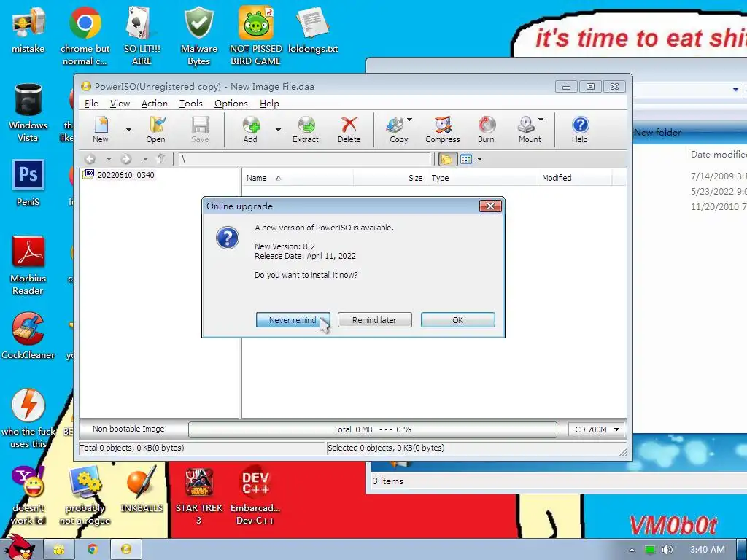
Task: Click the Burn toolbar icon
Action: click(486, 129)
